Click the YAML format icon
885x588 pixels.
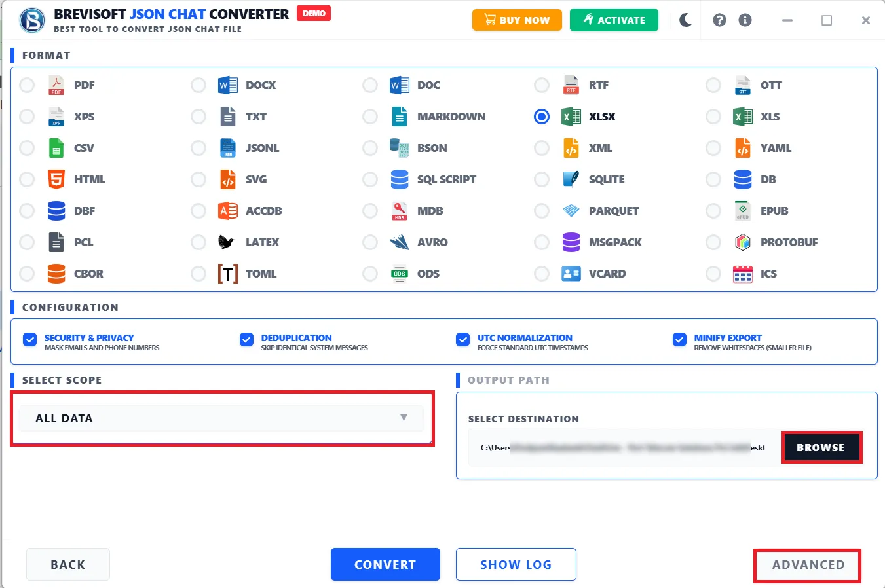743,148
